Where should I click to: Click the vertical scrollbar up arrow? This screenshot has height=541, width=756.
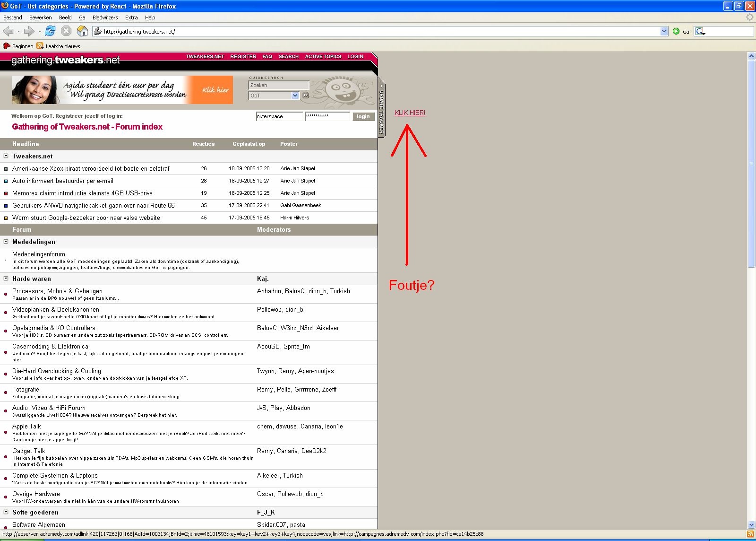tap(751, 56)
